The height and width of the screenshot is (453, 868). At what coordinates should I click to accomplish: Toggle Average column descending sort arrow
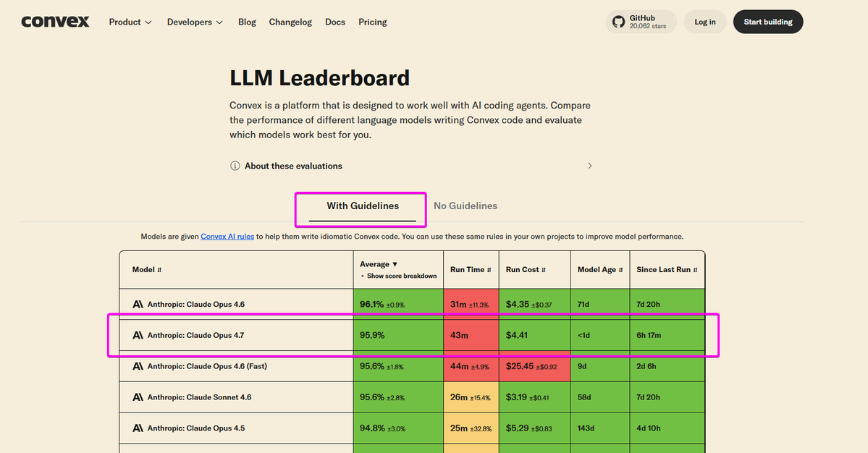(x=395, y=264)
